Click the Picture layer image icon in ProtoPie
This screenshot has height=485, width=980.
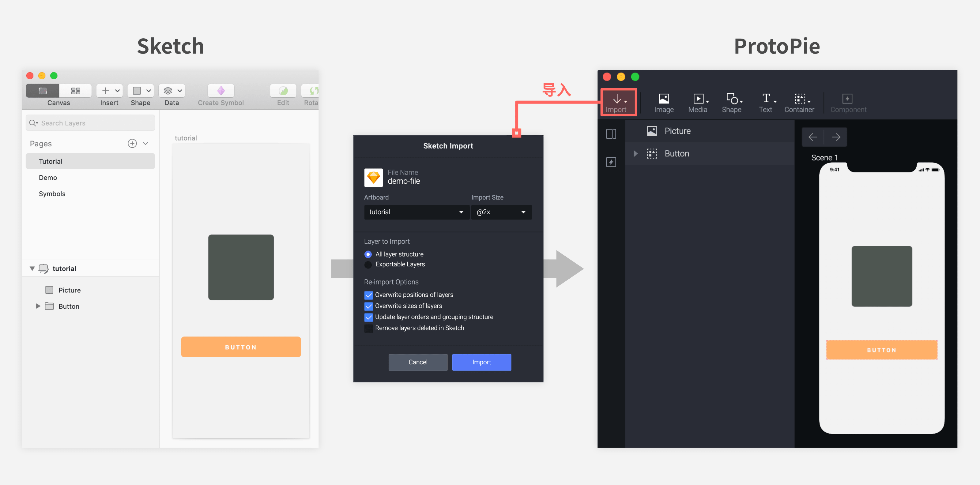(x=652, y=131)
